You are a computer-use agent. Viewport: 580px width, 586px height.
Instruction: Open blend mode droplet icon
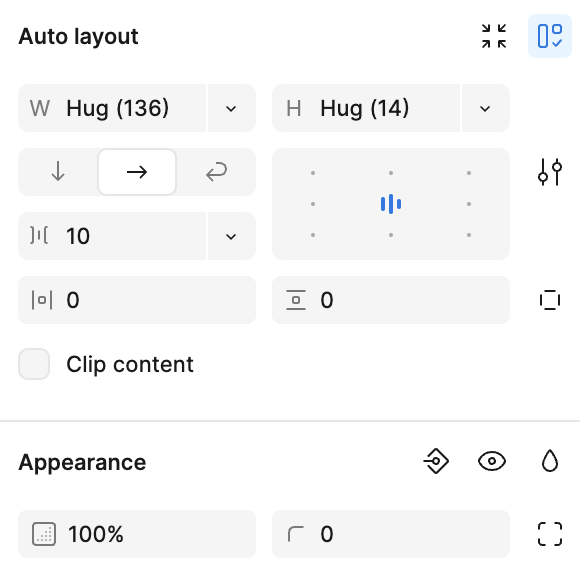(x=550, y=461)
